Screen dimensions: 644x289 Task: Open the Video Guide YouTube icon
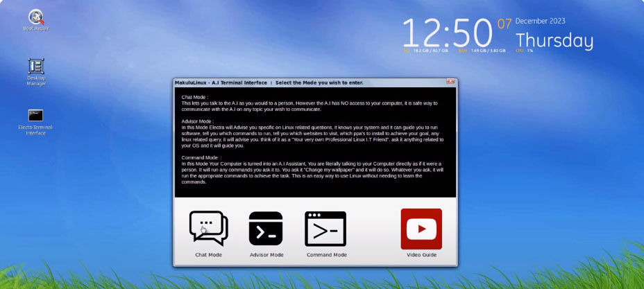421,229
